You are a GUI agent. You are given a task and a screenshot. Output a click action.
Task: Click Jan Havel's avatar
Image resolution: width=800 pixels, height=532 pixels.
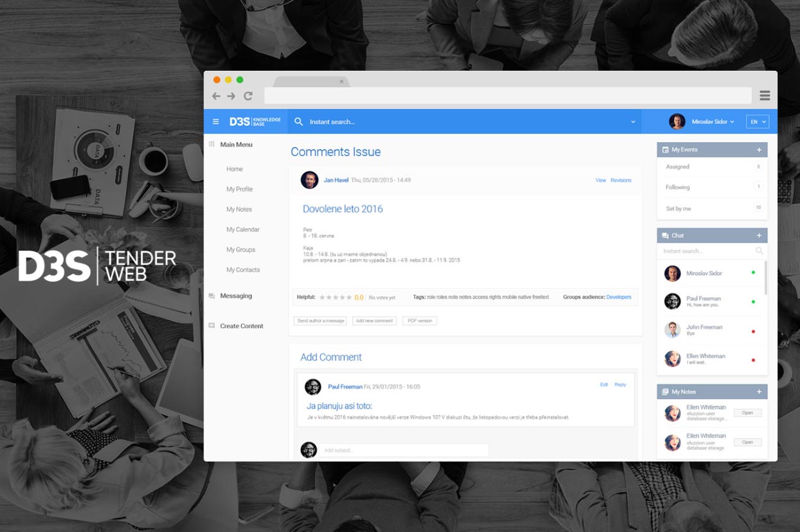[x=309, y=180]
